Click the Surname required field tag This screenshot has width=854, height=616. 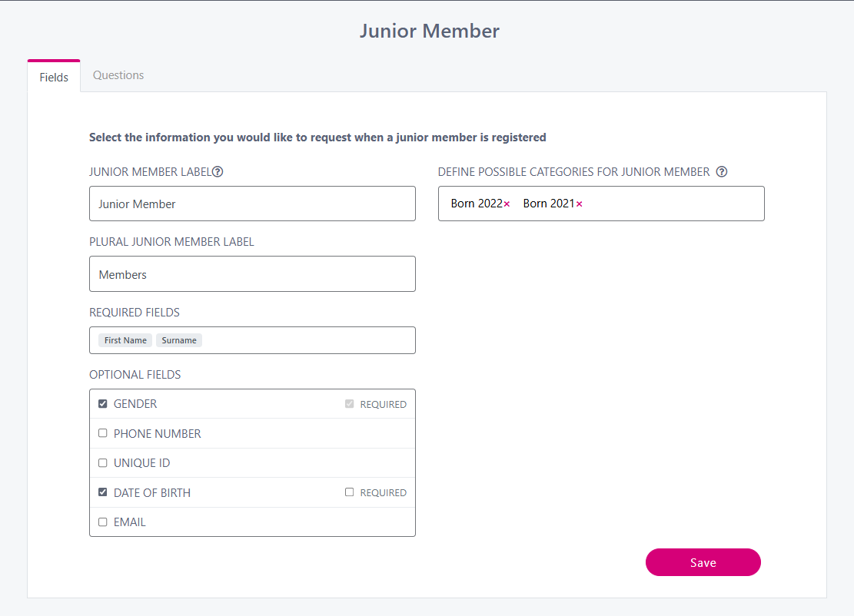click(x=179, y=340)
